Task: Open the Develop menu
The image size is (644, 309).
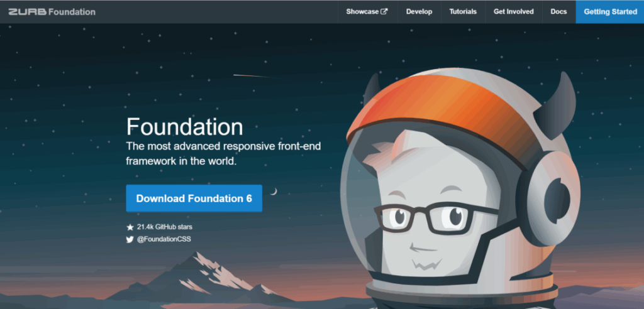Action: coord(419,12)
